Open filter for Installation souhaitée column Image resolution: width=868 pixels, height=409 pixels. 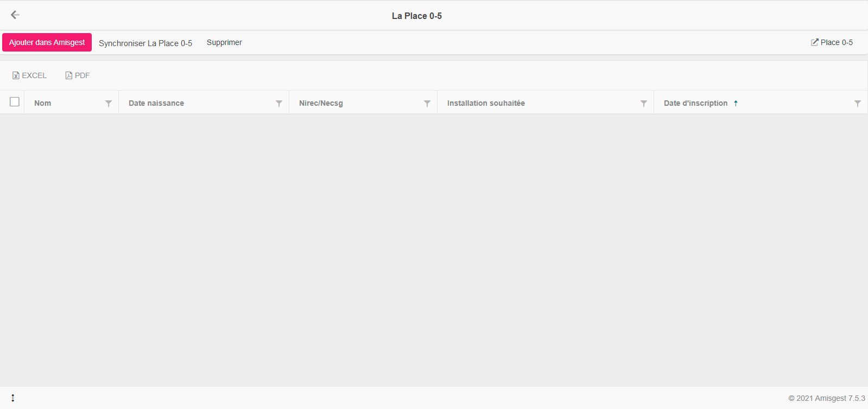644,103
